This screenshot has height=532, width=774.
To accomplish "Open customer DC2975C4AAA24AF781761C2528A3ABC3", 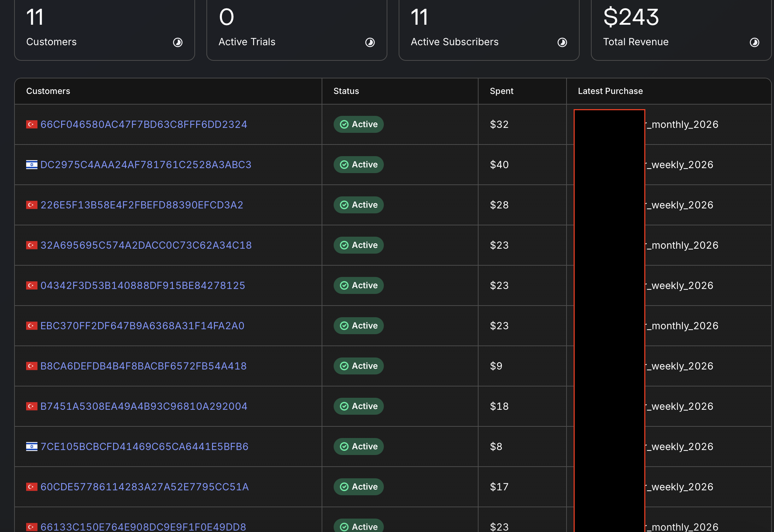I will (x=146, y=165).
